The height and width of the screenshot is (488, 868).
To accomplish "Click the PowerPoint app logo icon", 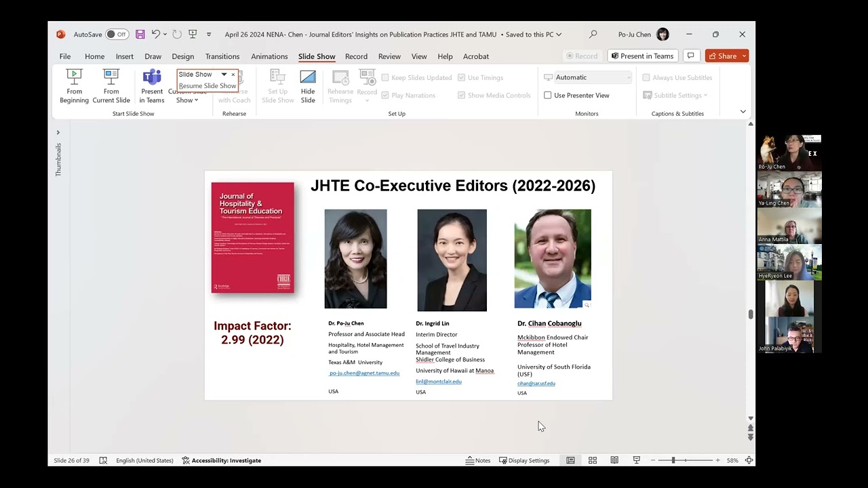I will (60, 34).
